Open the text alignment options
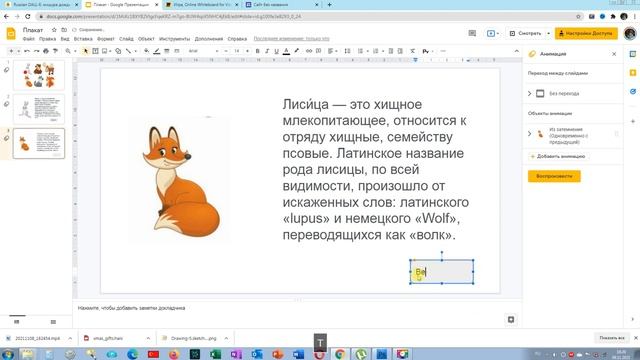 tap(331, 51)
